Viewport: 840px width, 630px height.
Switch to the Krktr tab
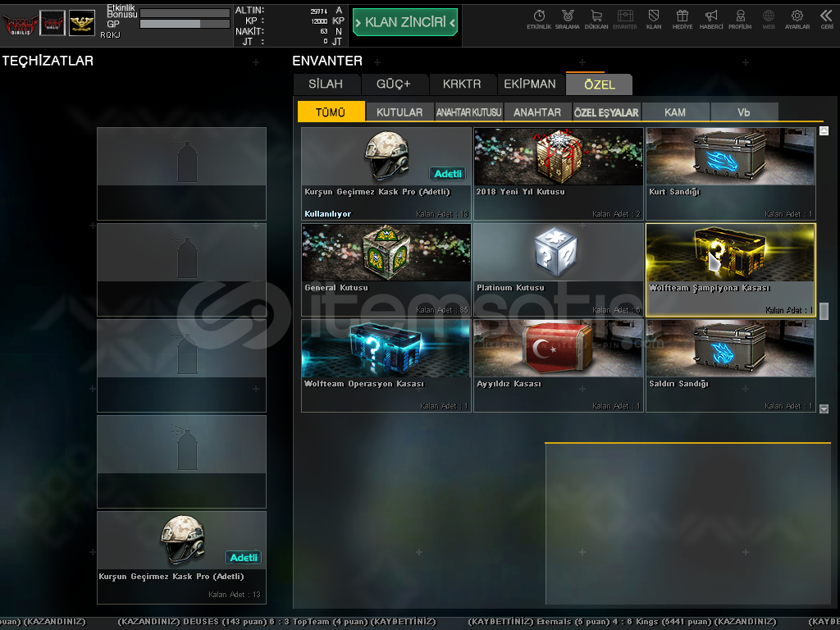click(462, 84)
